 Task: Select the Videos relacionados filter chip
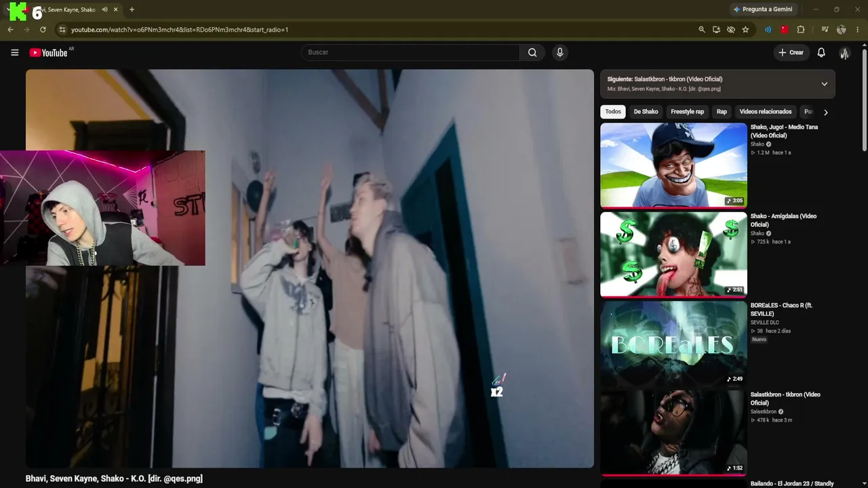(x=765, y=112)
